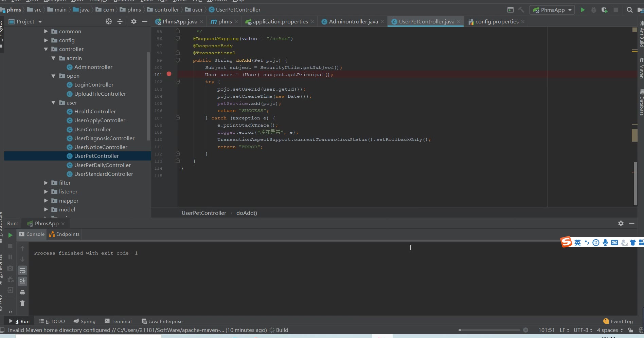The height and width of the screenshot is (338, 644).
Task: Click the build progress bar in status bar
Action: pyautogui.click(x=489, y=330)
